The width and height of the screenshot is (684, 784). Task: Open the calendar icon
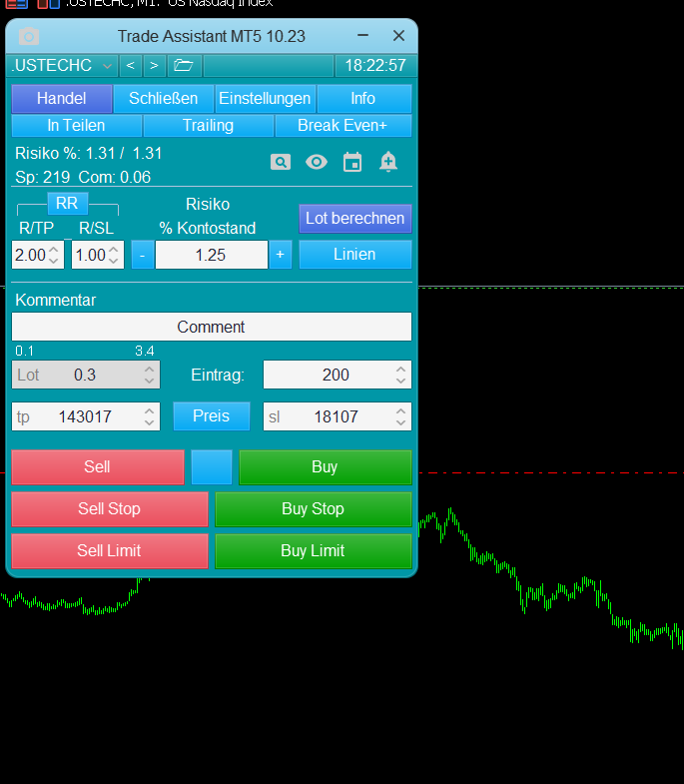point(352,162)
